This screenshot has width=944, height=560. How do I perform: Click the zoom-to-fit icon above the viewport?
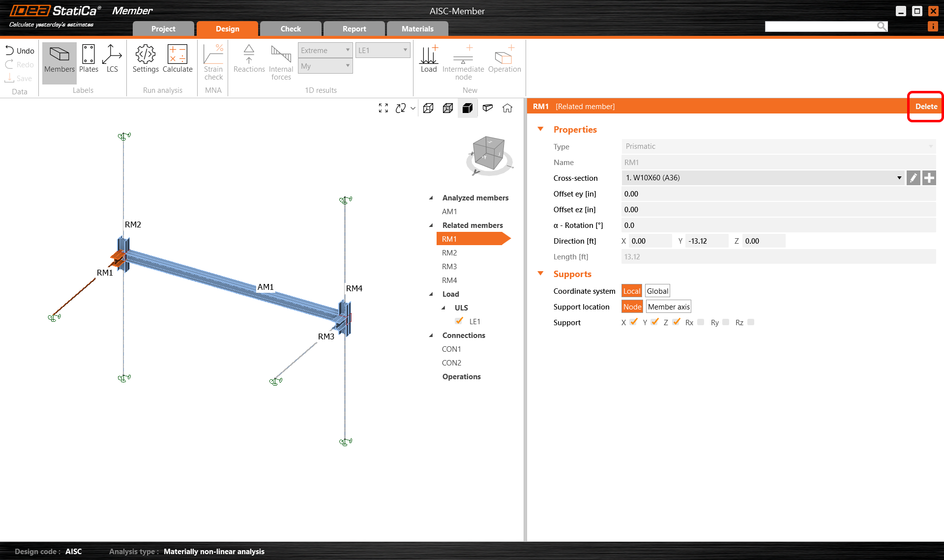pos(383,108)
